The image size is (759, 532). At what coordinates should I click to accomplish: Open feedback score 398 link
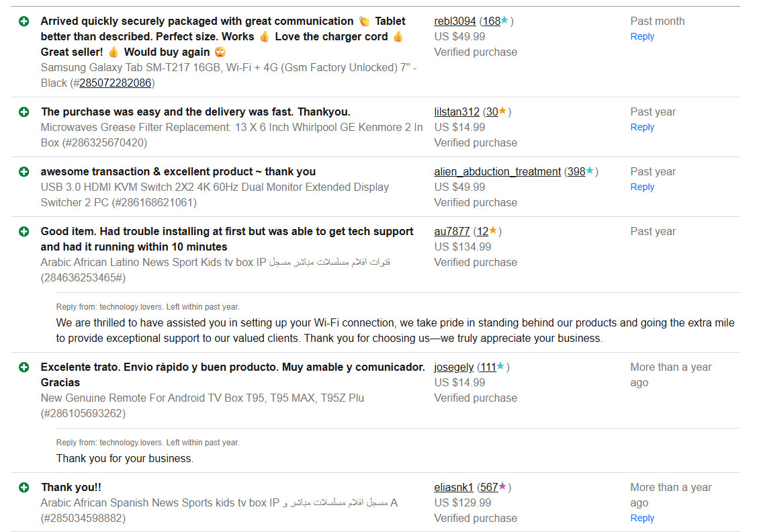point(576,172)
